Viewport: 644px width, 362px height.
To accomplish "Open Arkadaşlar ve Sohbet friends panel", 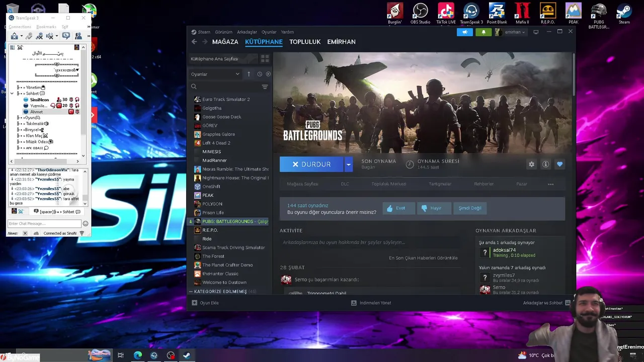I will click(x=546, y=303).
